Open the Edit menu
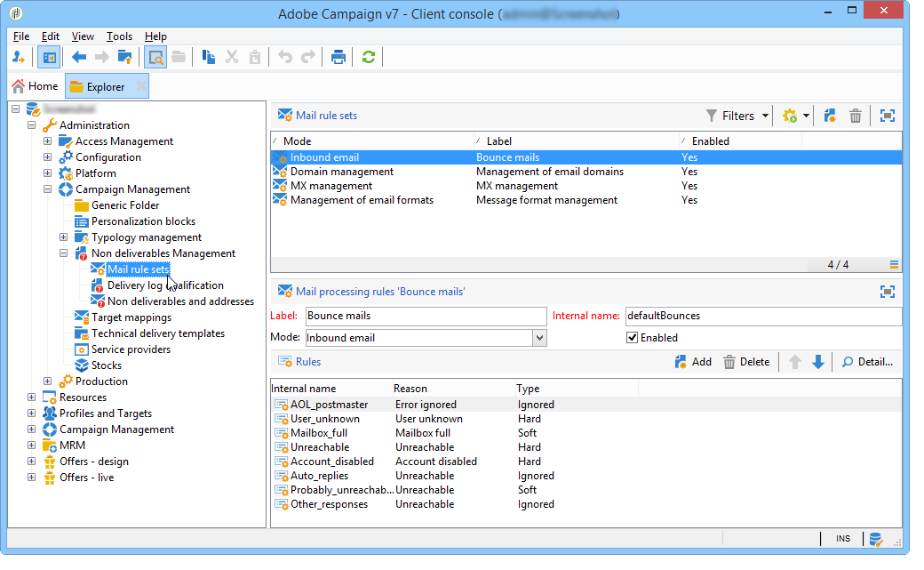This screenshot has width=924, height=570. [x=50, y=36]
